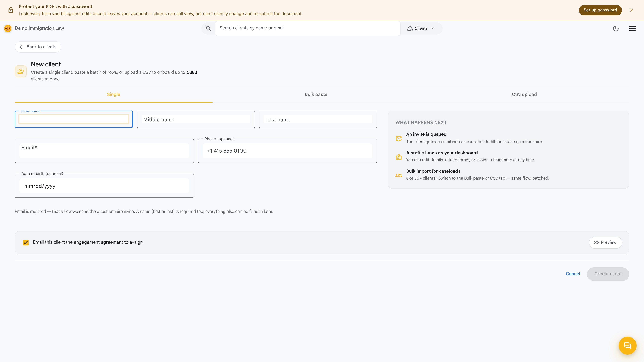
Task: Toggle dark mode moon icon
Action: coord(616,28)
